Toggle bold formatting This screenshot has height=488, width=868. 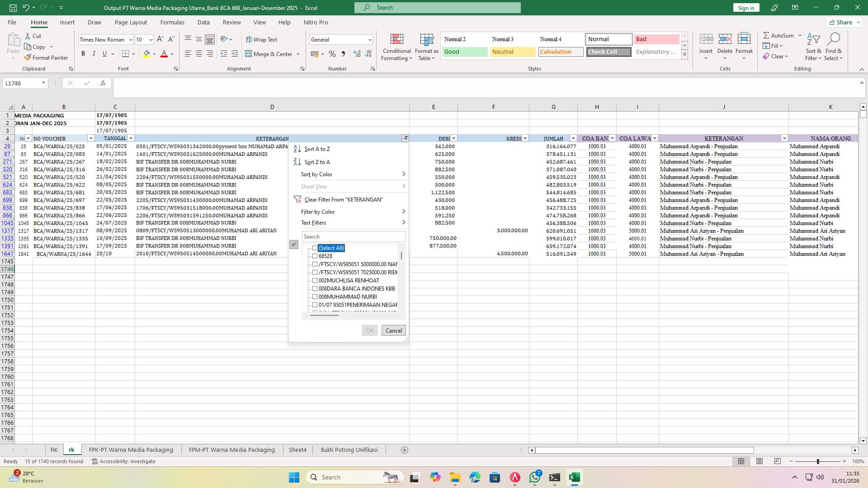pos(83,53)
